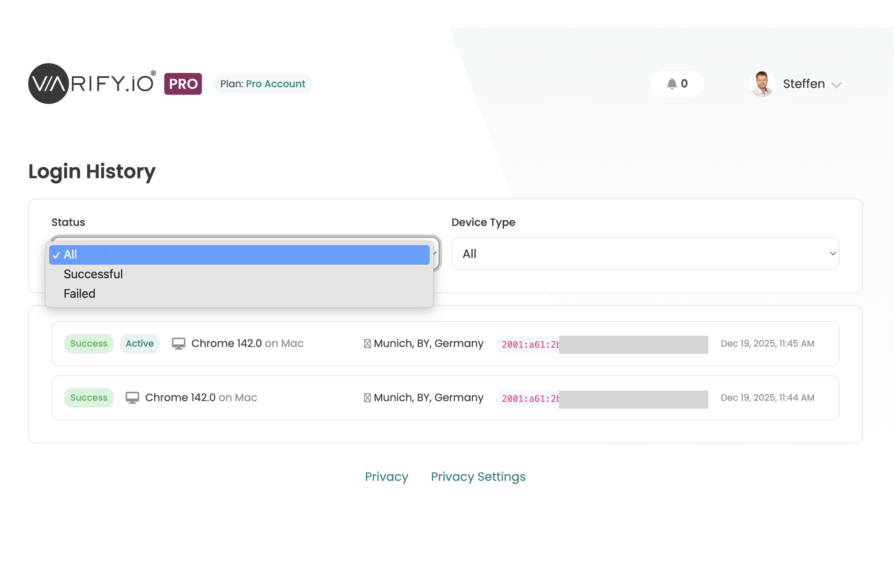Expand the Steffen user menu chevron
Image resolution: width=894 pixels, height=588 pixels.
pyautogui.click(x=836, y=85)
